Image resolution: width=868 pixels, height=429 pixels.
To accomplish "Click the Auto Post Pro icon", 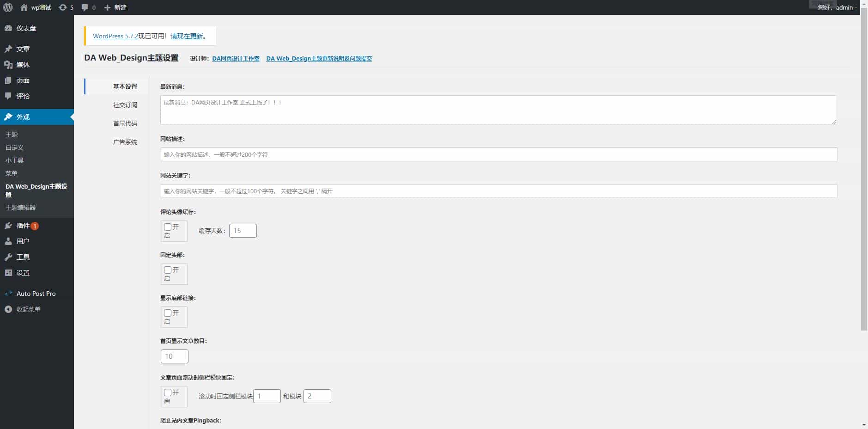I will click(x=8, y=294).
